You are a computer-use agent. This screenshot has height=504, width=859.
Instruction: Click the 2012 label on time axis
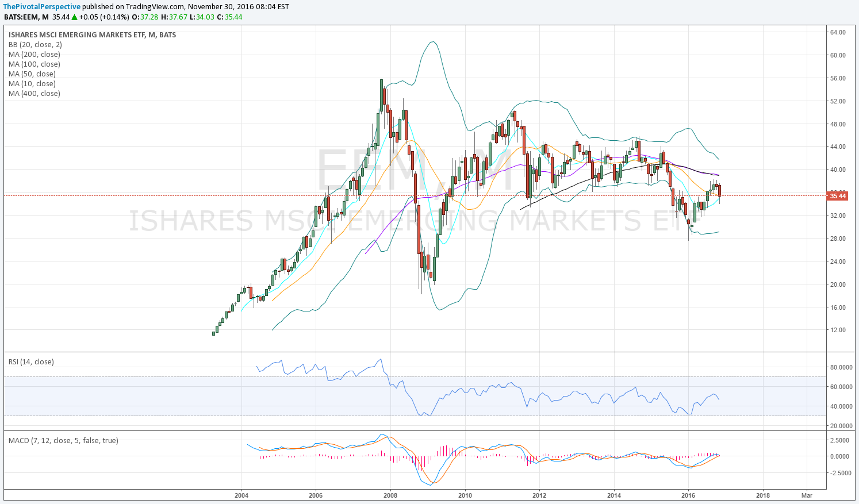point(539,495)
